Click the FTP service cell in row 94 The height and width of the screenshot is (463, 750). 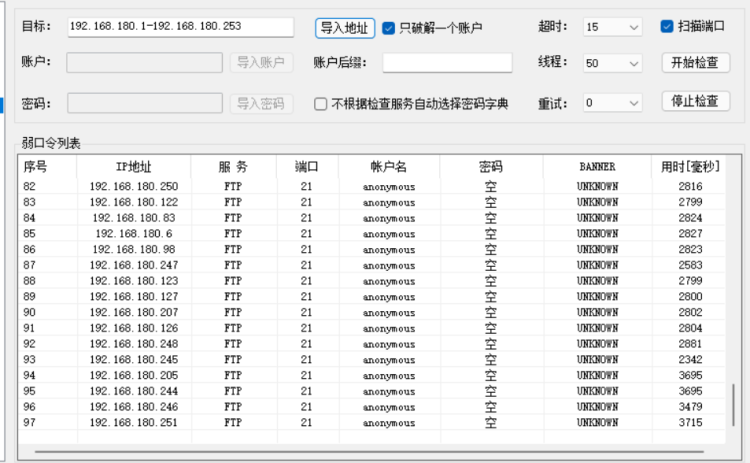point(233,375)
